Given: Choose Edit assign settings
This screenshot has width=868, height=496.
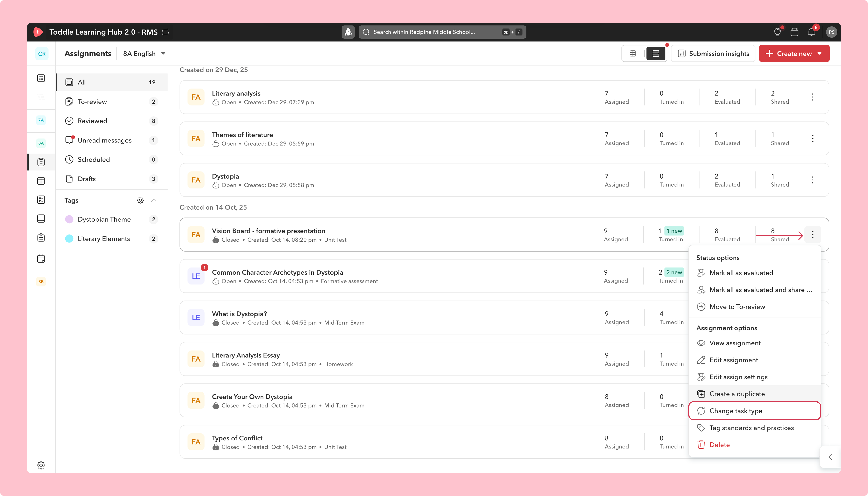Looking at the screenshot, I should (754, 377).
